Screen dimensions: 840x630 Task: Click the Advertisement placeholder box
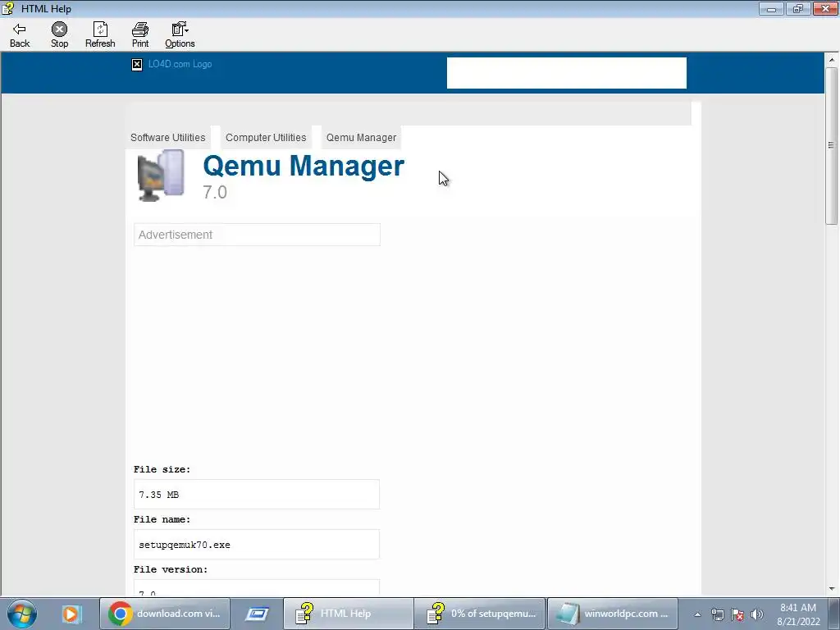[x=257, y=235]
